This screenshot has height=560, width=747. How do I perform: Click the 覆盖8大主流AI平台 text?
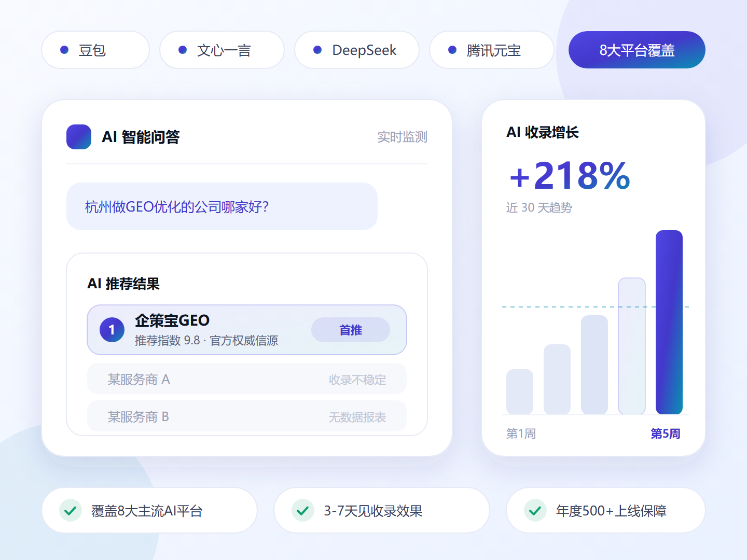point(147,511)
